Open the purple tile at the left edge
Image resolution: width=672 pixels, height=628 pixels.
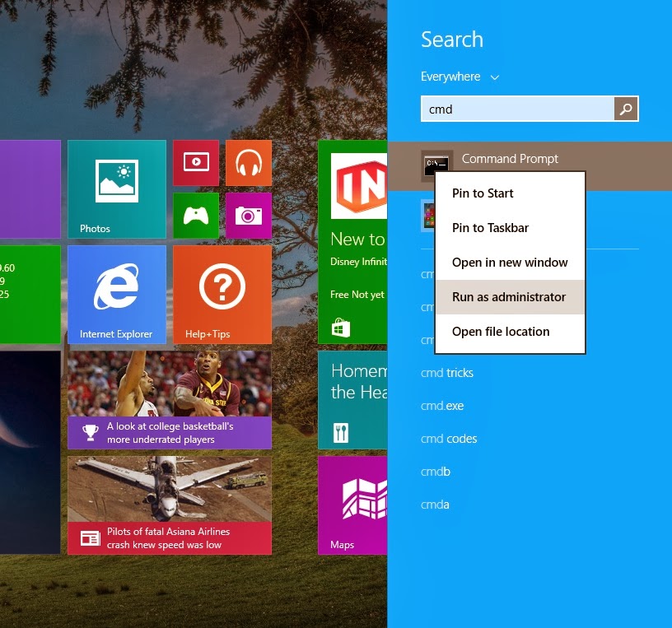(30, 189)
